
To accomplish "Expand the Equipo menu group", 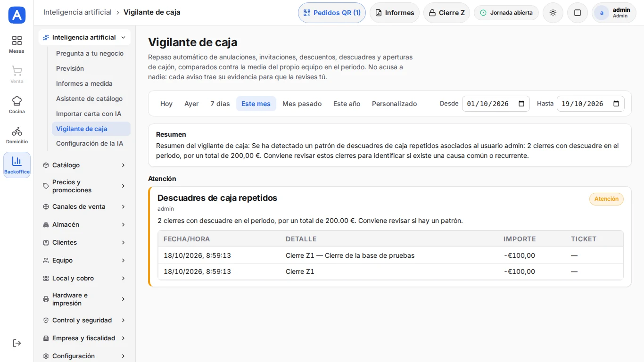I will pyautogui.click(x=84, y=260).
